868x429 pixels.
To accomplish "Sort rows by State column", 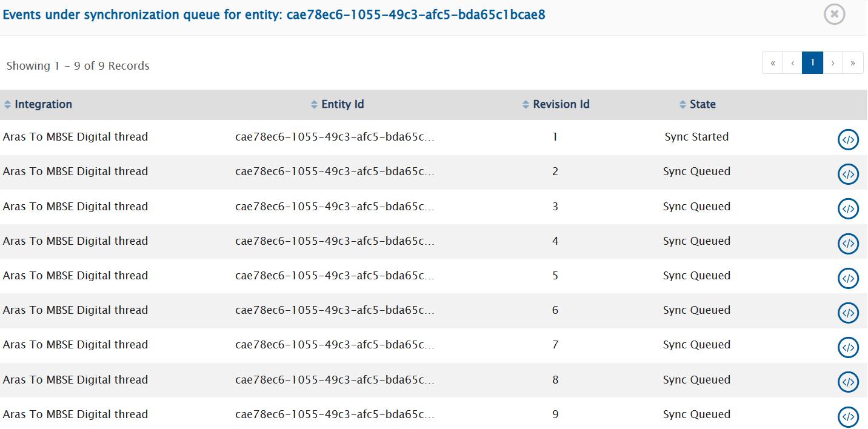I will pos(703,104).
